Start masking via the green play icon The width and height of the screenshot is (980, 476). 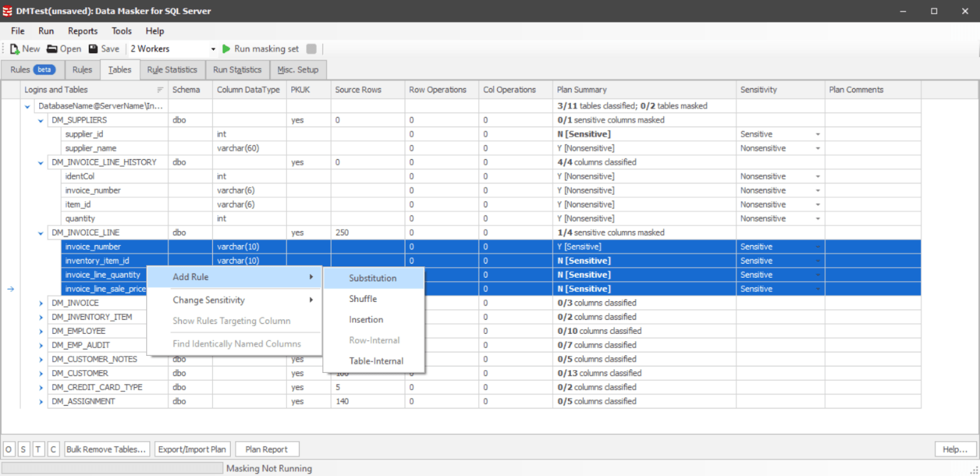[227, 48]
